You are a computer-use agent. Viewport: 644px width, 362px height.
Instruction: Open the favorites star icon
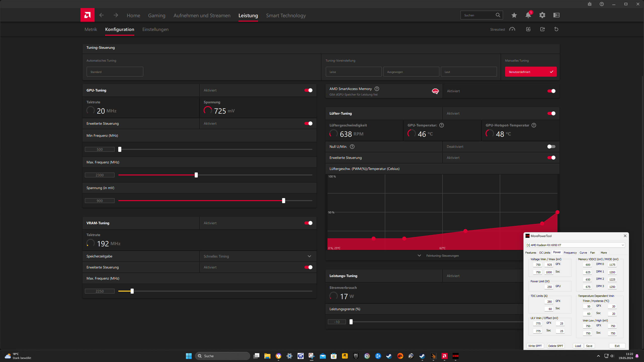coord(514,15)
